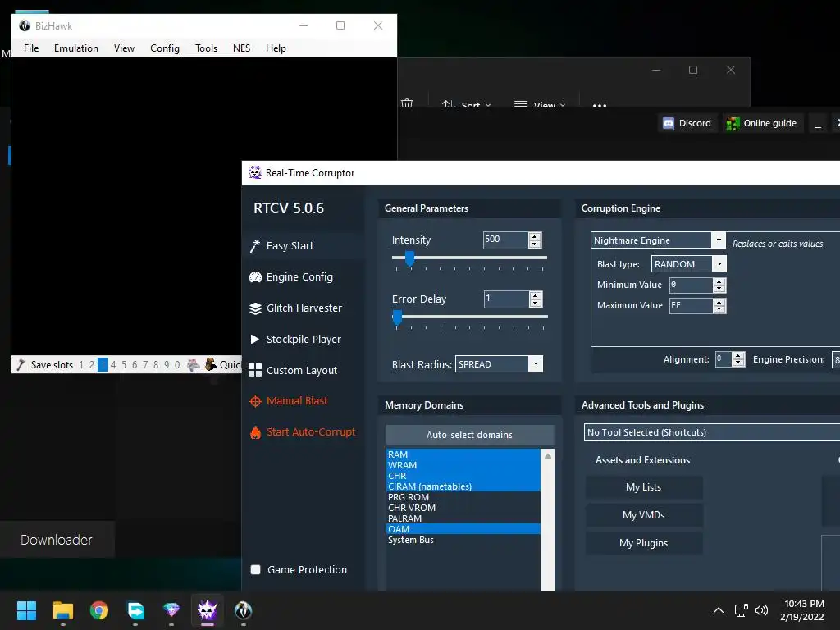The height and width of the screenshot is (630, 840).
Task: Click the BizHawk title bar icon
Action: click(x=24, y=25)
